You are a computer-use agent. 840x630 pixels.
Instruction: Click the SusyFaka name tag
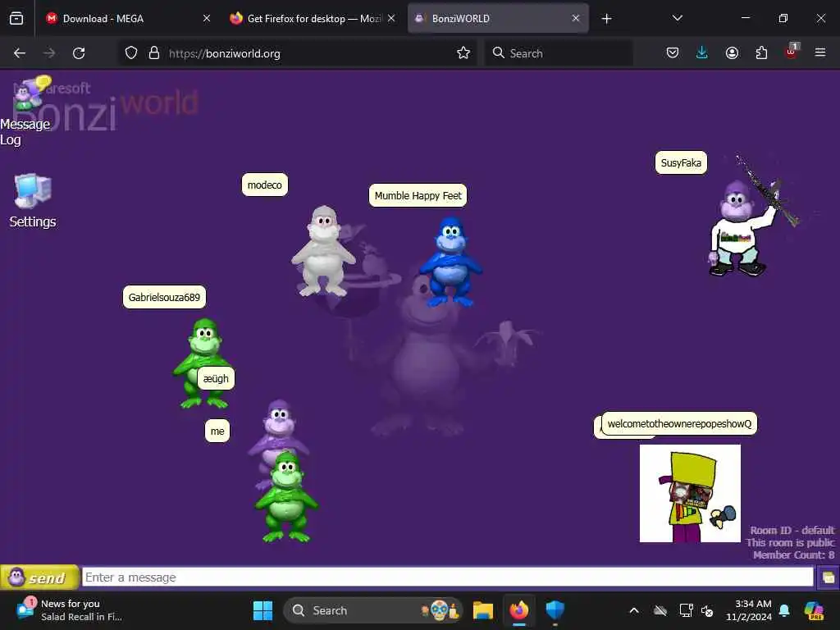[x=681, y=163]
